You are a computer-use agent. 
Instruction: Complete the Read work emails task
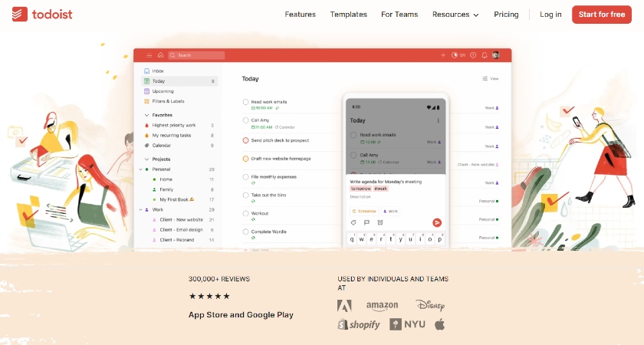tap(245, 102)
